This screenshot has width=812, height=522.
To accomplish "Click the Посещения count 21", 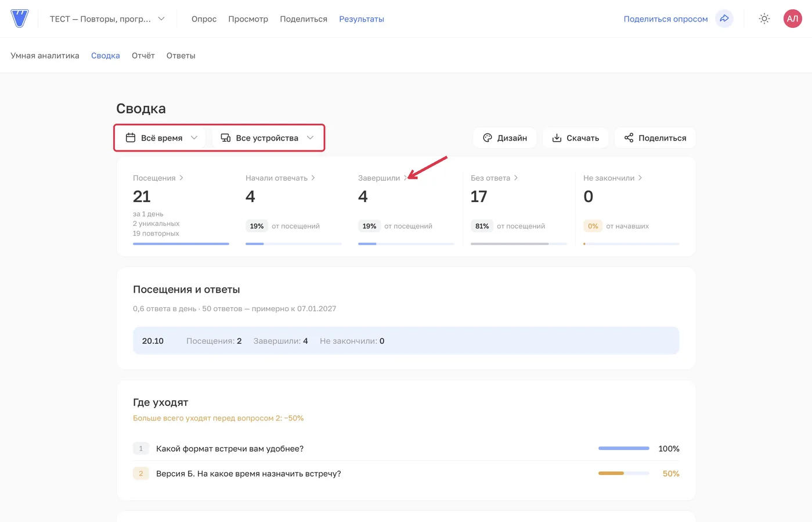I will (x=142, y=196).
